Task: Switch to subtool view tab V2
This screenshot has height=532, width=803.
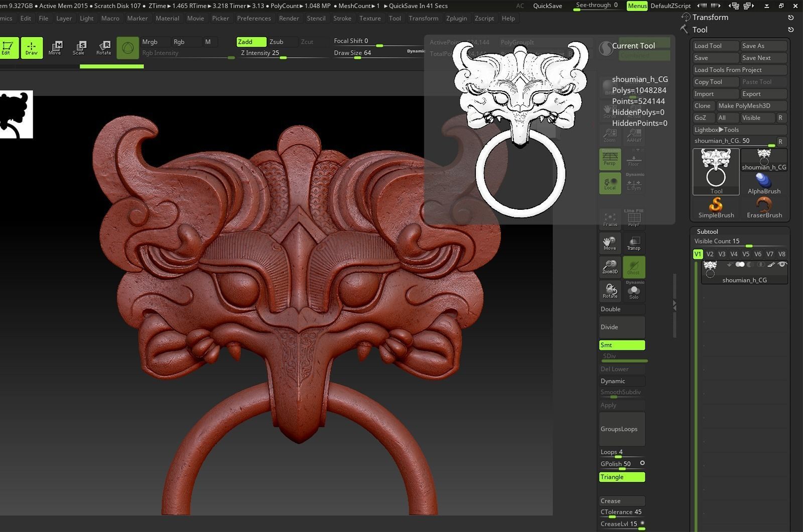Action: [710, 254]
